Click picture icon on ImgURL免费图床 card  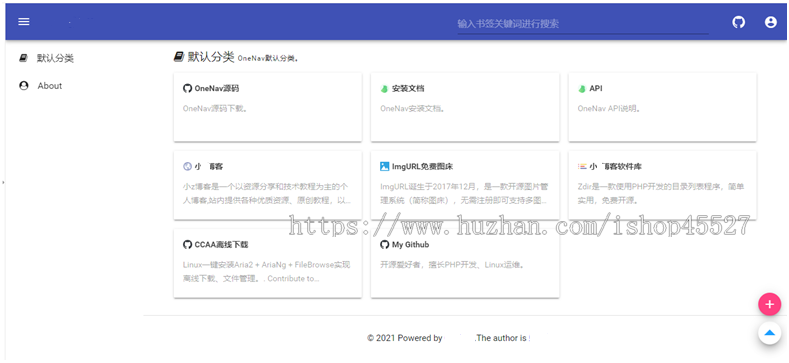[384, 166]
